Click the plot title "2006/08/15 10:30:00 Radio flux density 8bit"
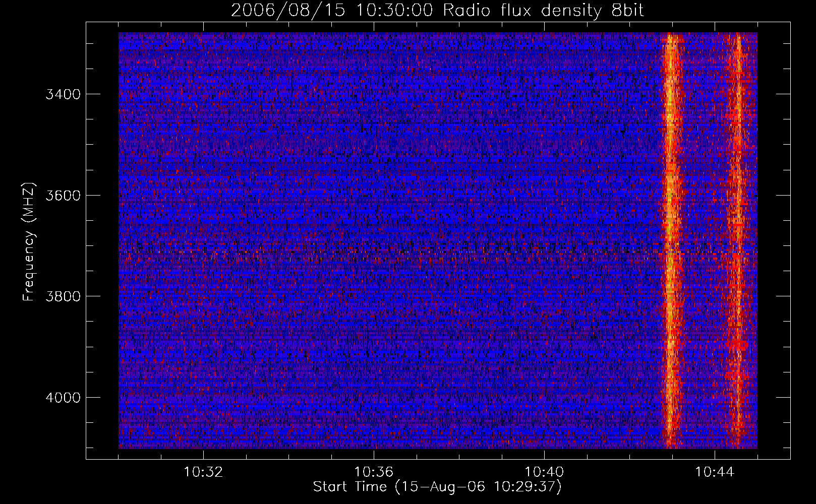 [437, 10]
